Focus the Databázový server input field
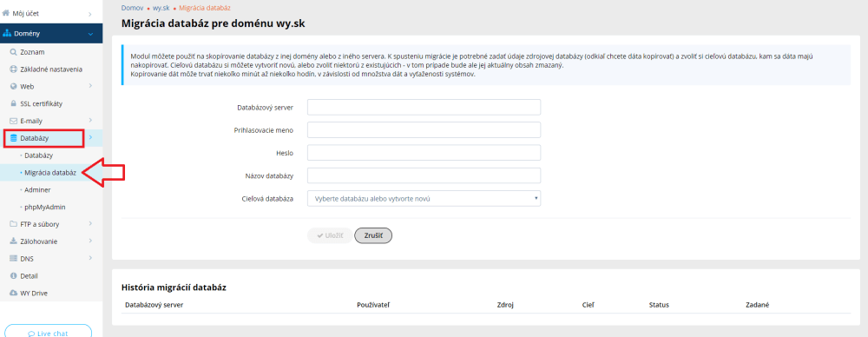The height and width of the screenshot is (337, 868). (x=424, y=107)
